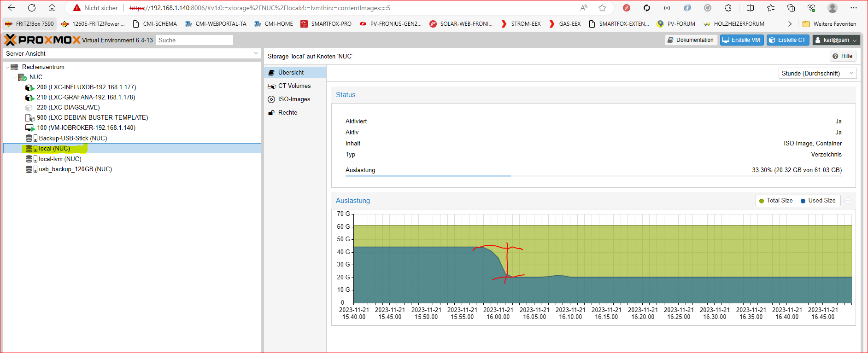Screen dimensions: 868x353
Task: Click the 'Nicht sicher' security warning
Action: [x=96, y=8]
